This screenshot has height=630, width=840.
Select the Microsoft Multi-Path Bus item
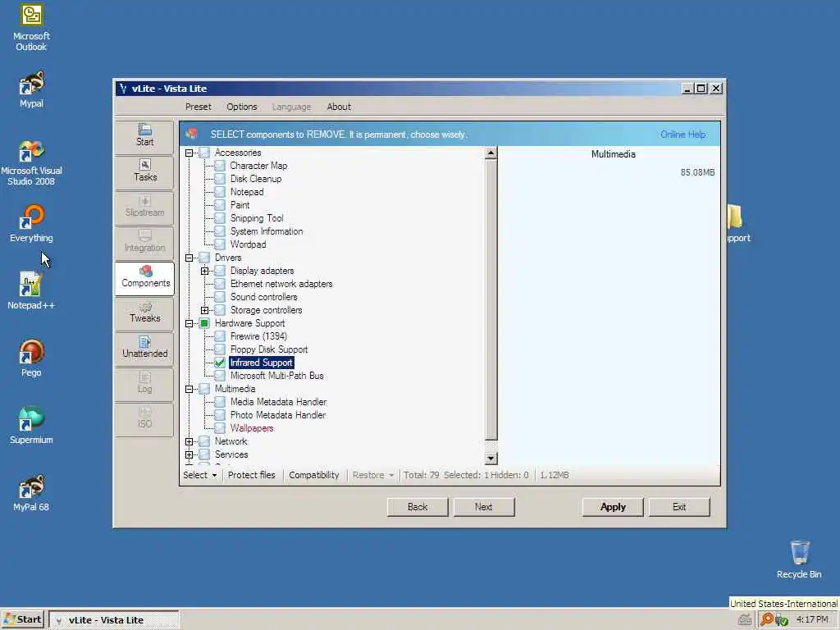coord(277,376)
